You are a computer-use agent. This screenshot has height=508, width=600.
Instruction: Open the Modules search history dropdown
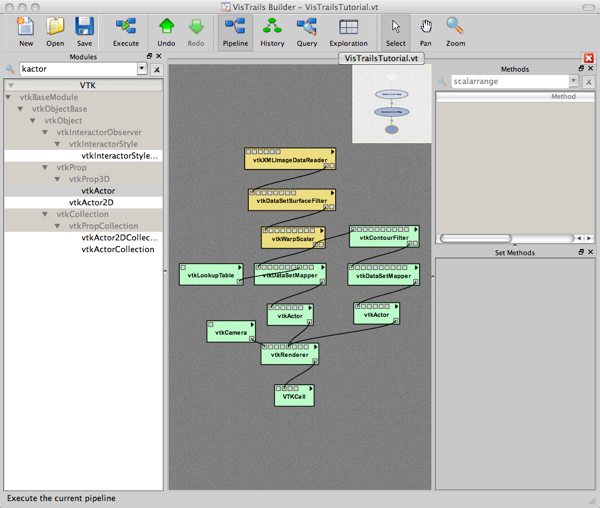pyautogui.click(x=142, y=69)
